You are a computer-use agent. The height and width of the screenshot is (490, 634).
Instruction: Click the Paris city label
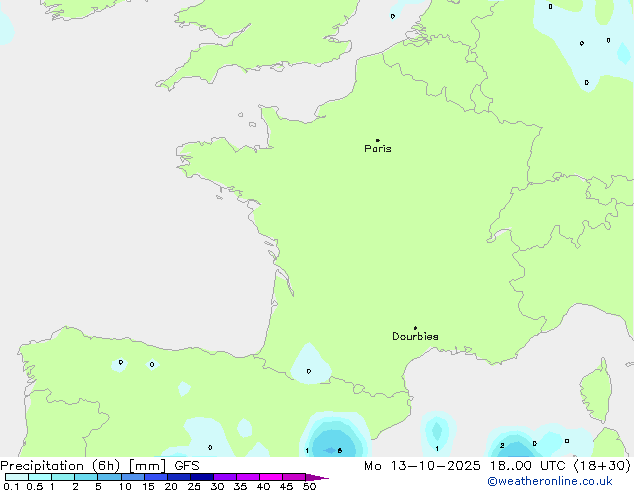[378, 149]
